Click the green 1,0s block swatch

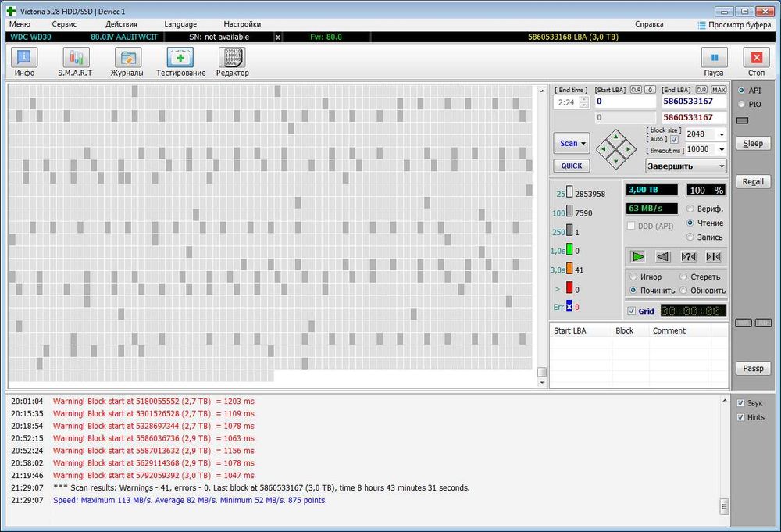pos(569,249)
